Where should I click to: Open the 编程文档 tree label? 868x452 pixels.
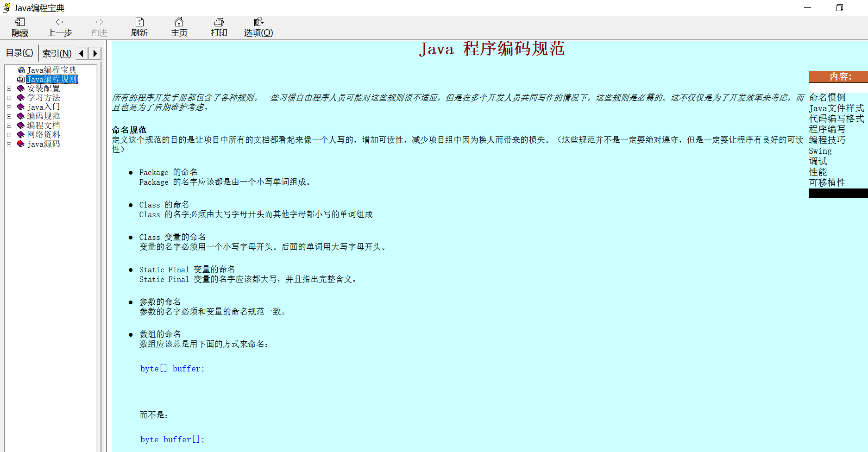click(x=44, y=126)
